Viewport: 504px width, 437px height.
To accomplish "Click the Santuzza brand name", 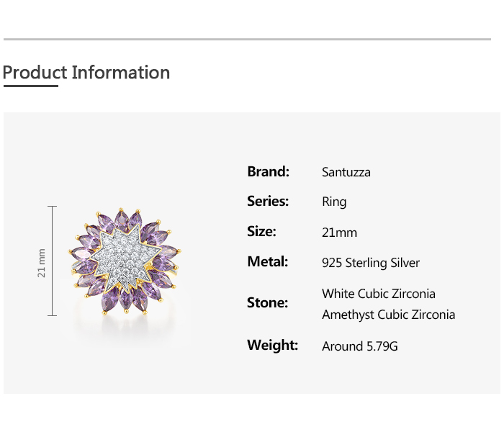I will (x=346, y=172).
